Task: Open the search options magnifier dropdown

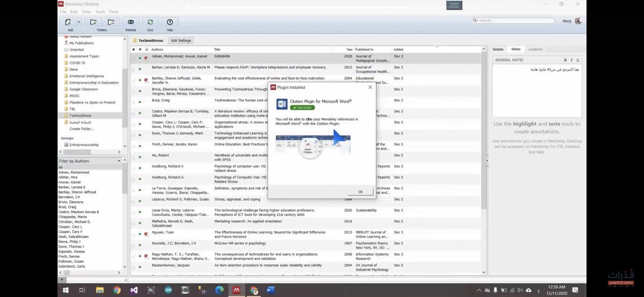Action: 476,20
